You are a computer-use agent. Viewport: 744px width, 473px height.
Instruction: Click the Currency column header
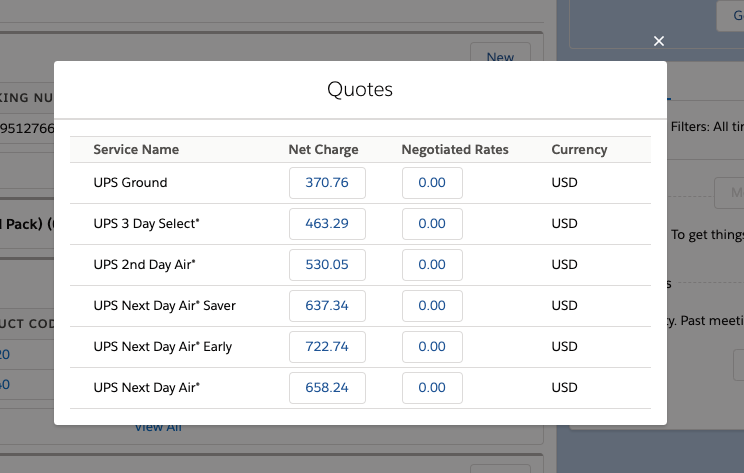click(x=579, y=149)
